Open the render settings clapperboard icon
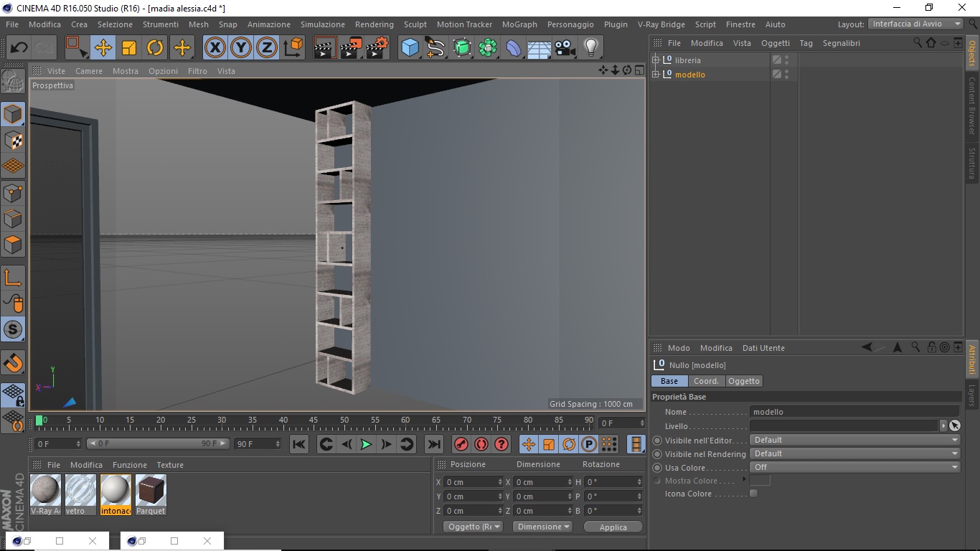The height and width of the screenshot is (551, 980). (x=377, y=48)
